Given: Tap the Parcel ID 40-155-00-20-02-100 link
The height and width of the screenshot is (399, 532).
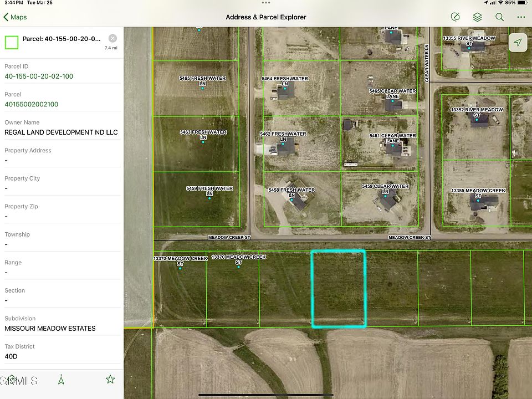Looking at the screenshot, I should coord(39,76).
